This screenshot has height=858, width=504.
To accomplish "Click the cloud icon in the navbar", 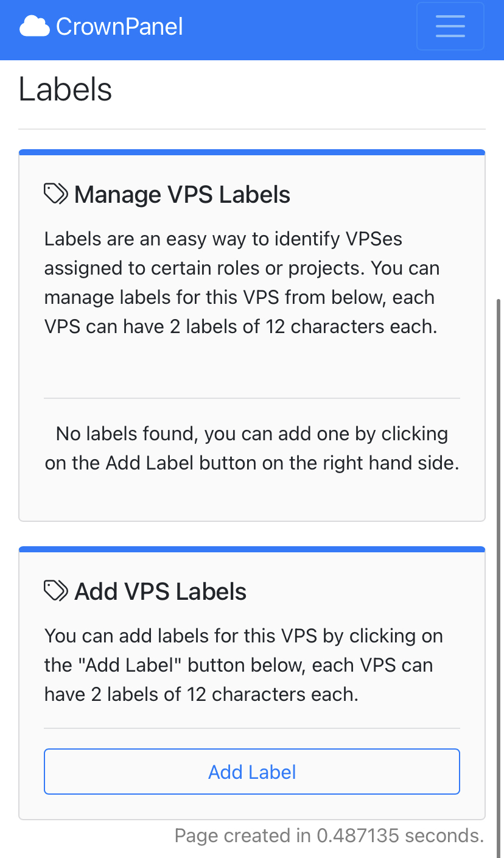I will (33, 26).
